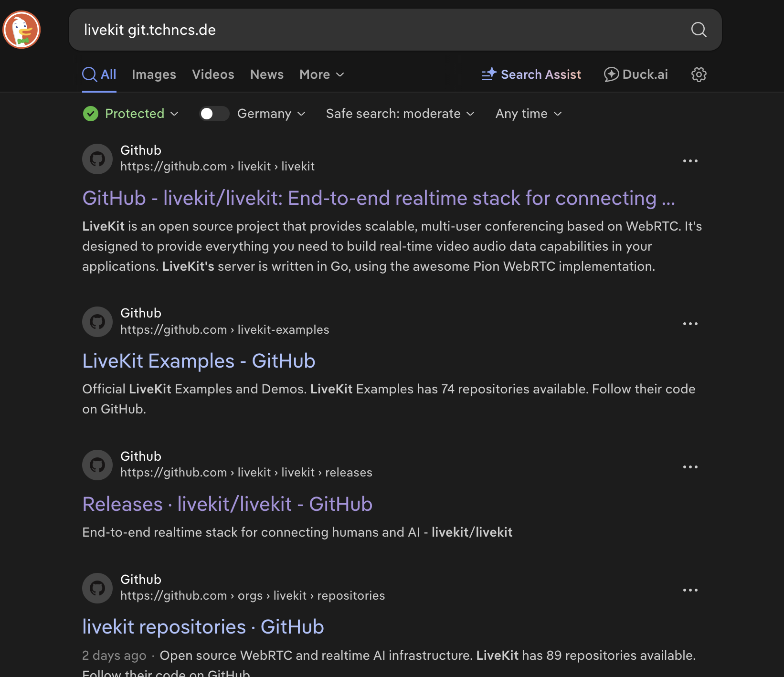Screen dimensions: 784x677
Task: Open three-dot menu for livekit repositories result
Action: tap(690, 590)
